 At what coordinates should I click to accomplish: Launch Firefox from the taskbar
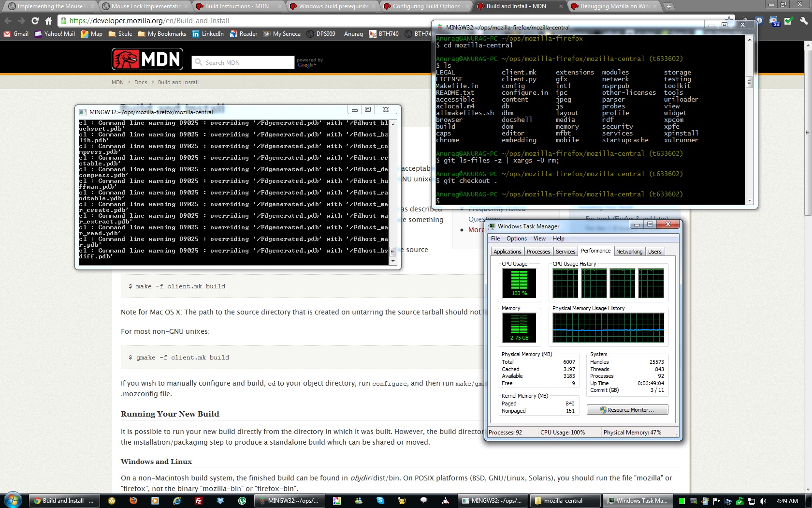coord(133,501)
